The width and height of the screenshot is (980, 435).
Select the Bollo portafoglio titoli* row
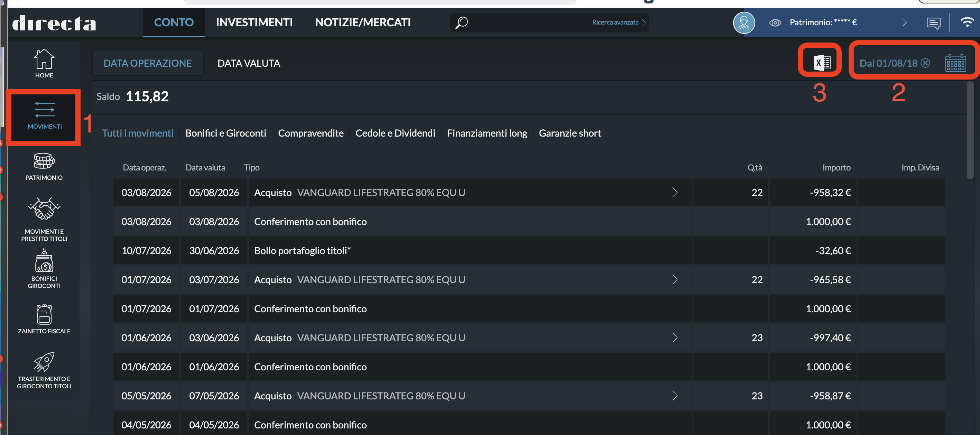pos(529,251)
